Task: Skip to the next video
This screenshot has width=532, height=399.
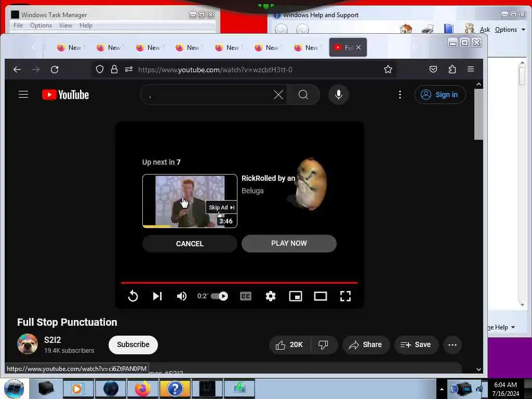Action: [157, 296]
